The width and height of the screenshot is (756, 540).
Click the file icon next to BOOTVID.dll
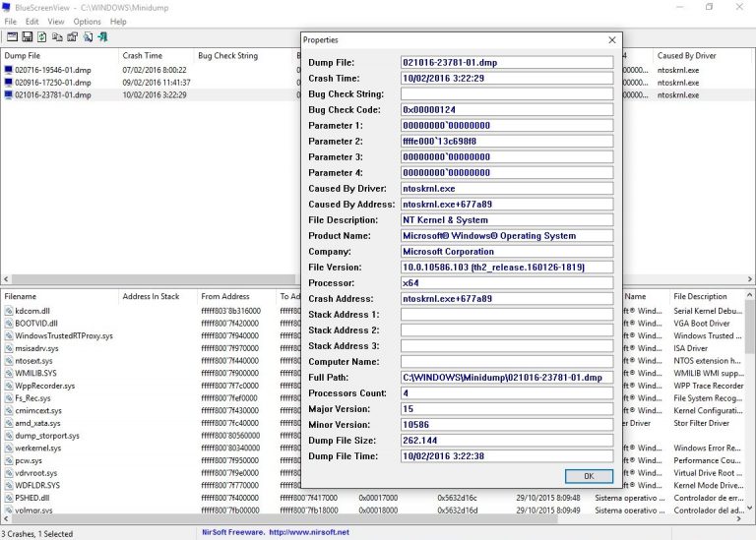[x=9, y=324]
